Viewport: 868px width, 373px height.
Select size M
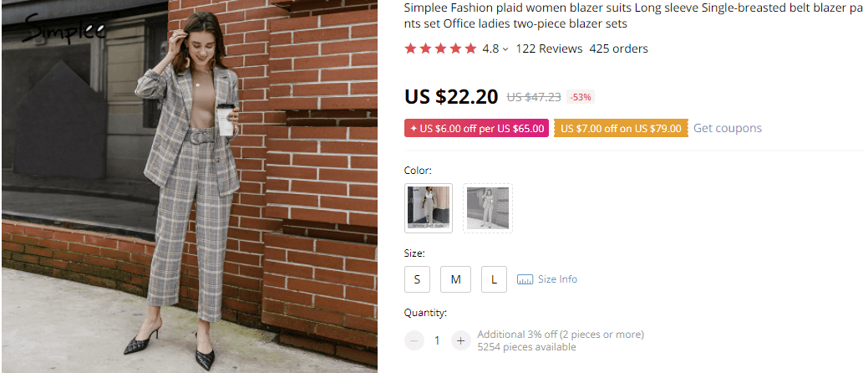click(455, 279)
